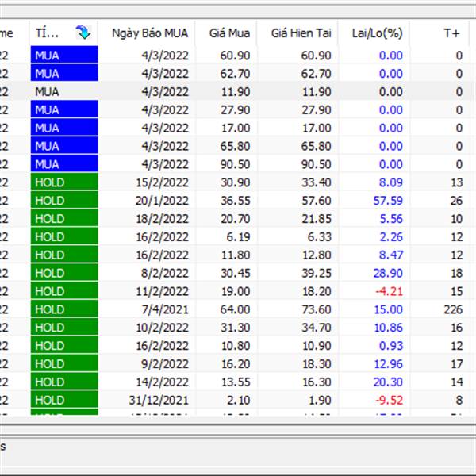Click HOLD cell dated 9/2/2022

pyautogui.click(x=64, y=363)
